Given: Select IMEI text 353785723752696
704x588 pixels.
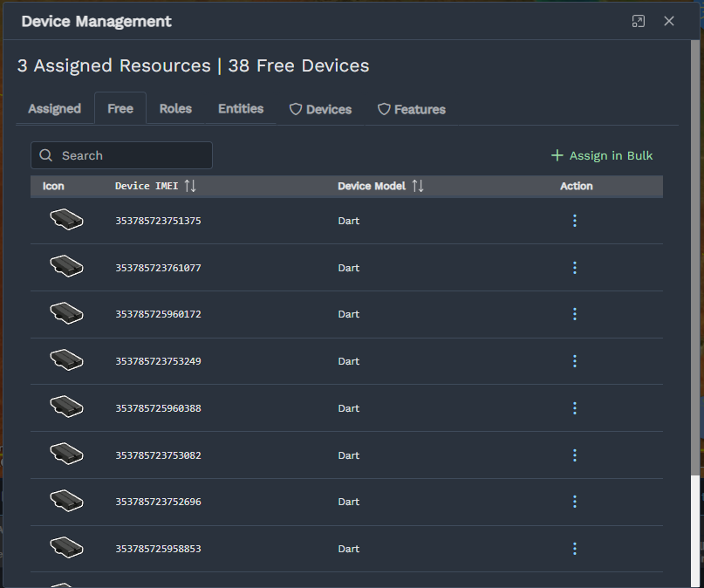Looking at the screenshot, I should (x=159, y=502).
